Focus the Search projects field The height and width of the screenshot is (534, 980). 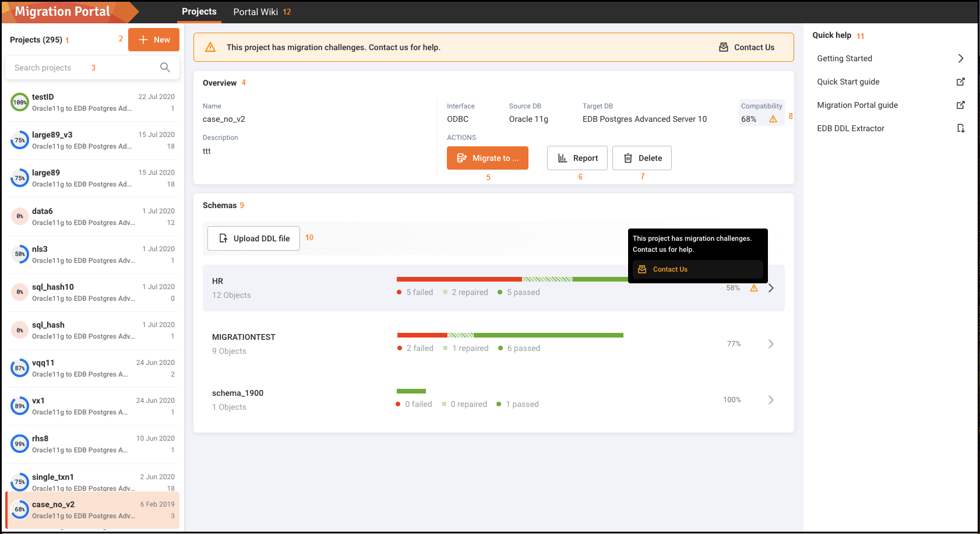[x=93, y=68]
